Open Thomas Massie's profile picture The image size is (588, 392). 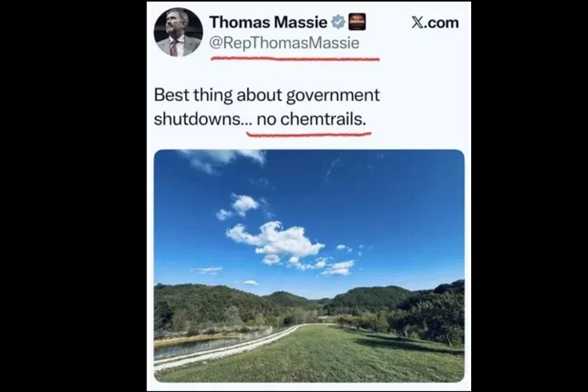click(x=178, y=32)
